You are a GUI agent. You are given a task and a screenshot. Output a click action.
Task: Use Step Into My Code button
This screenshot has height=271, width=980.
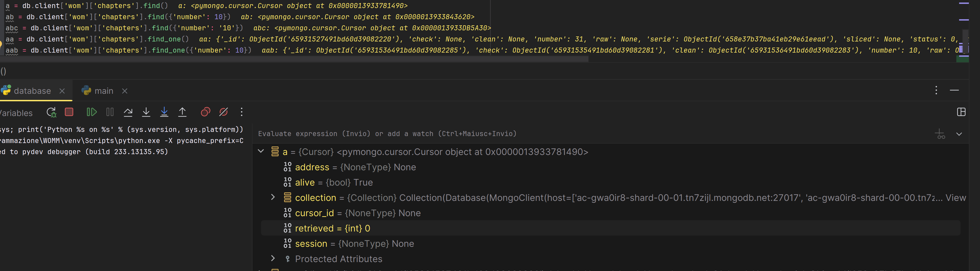(x=164, y=112)
